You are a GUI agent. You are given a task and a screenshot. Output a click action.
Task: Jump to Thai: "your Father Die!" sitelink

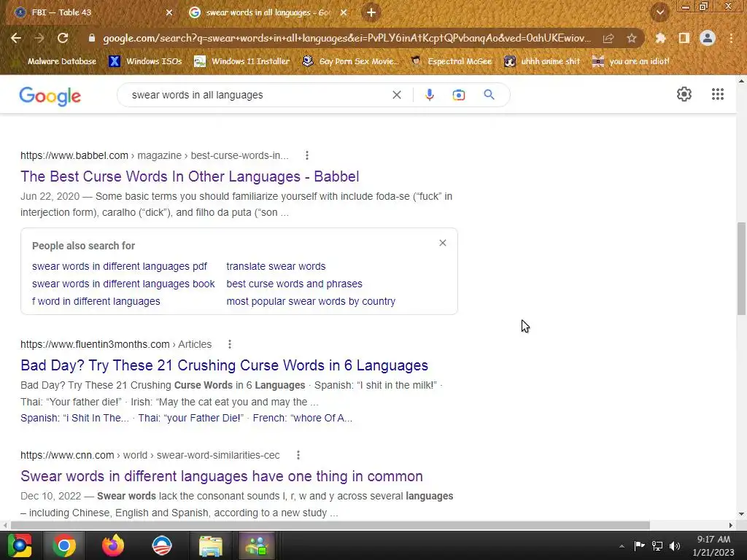[x=190, y=418]
